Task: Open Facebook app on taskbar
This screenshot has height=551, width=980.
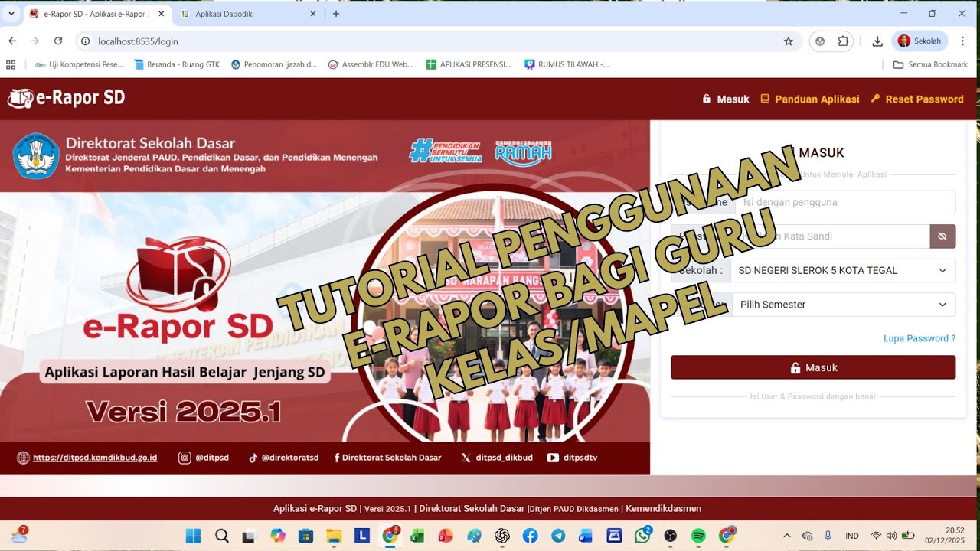Action: click(530, 536)
